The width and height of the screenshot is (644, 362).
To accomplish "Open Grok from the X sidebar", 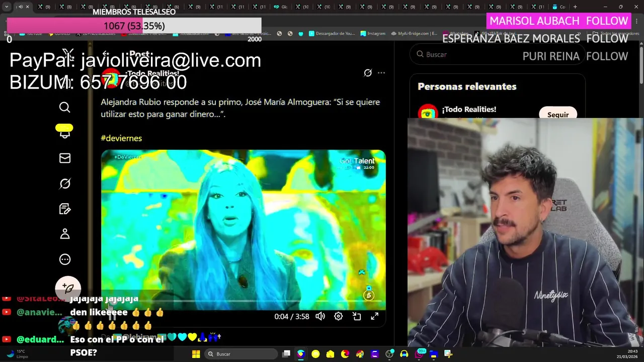I will click(x=65, y=184).
